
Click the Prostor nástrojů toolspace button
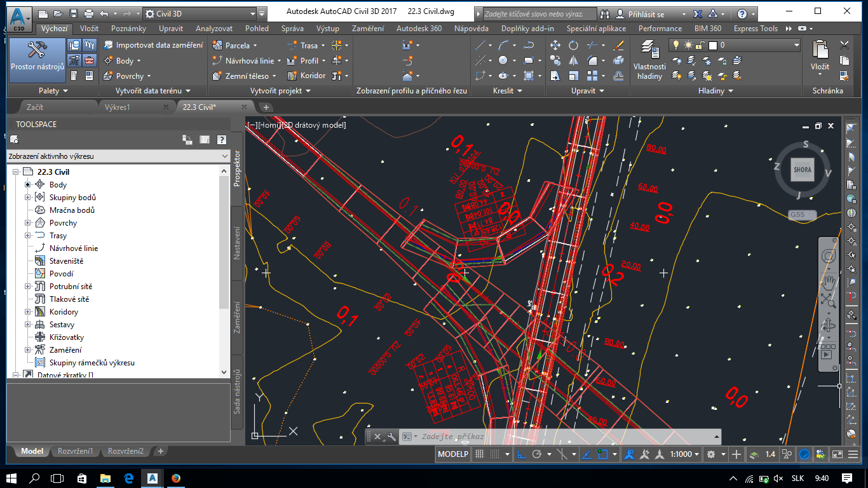[x=37, y=60]
